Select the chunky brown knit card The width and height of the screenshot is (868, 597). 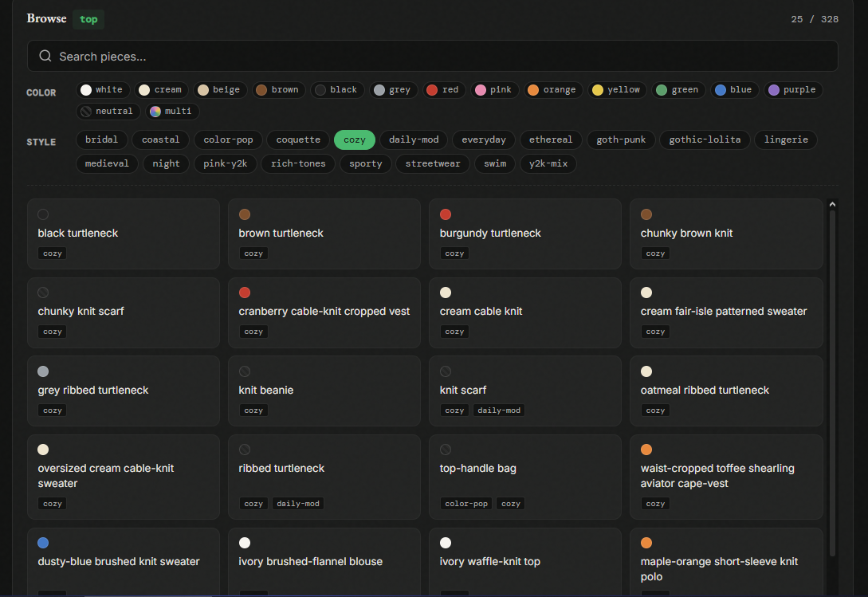point(726,234)
